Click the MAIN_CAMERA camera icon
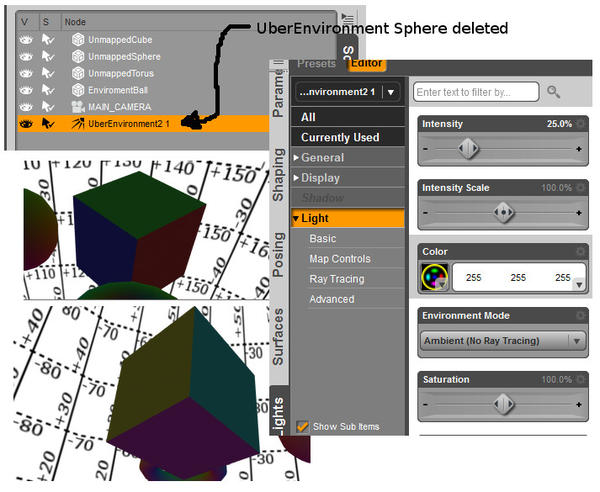The height and width of the screenshot is (492, 600). [78, 107]
